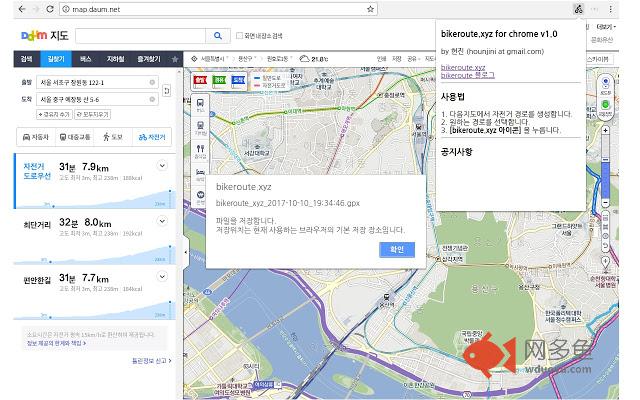Screen dimensions: 640x400
Task: Select car travel mode (자동차)
Action: pos(36,137)
